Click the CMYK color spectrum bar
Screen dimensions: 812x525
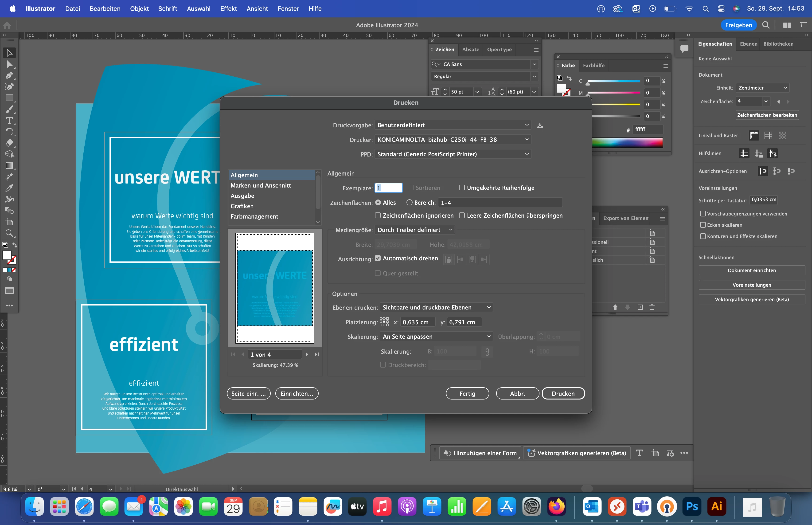pos(627,142)
